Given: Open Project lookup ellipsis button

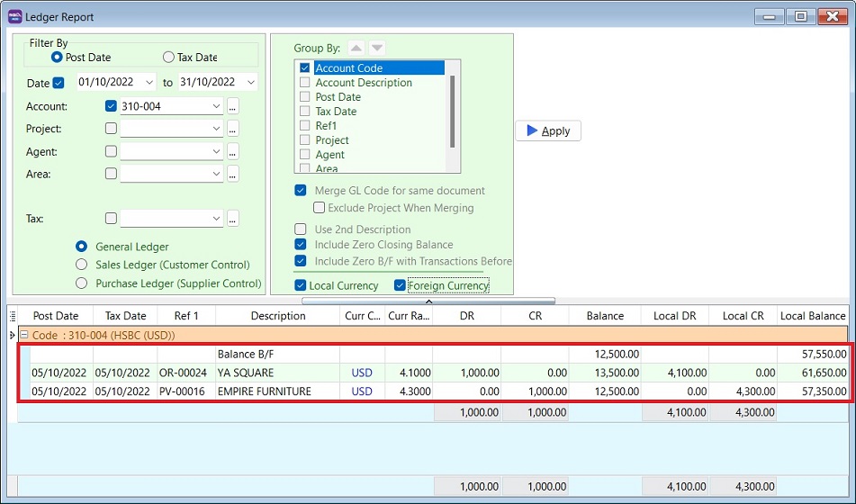Looking at the screenshot, I should pyautogui.click(x=233, y=129).
